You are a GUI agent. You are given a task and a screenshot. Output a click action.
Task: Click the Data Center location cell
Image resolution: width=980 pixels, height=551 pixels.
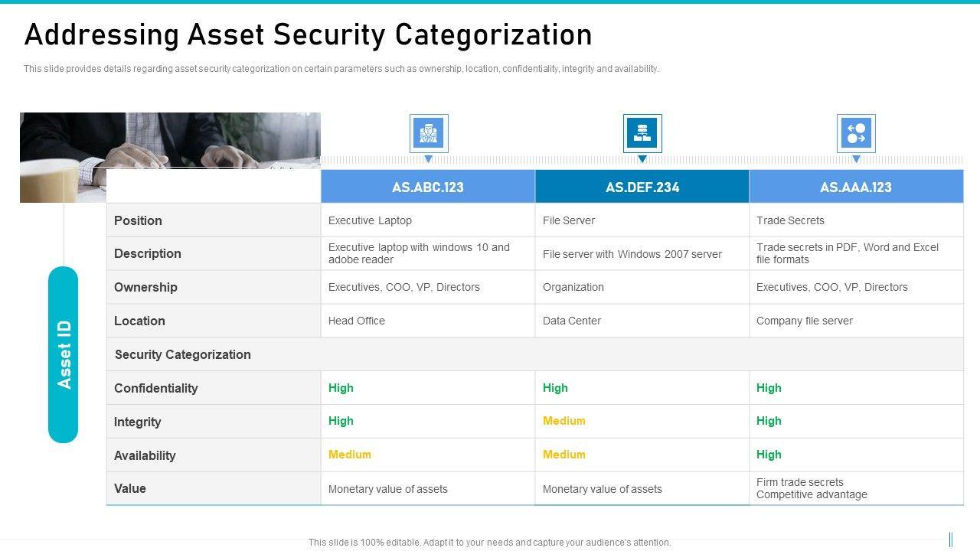[x=572, y=321]
